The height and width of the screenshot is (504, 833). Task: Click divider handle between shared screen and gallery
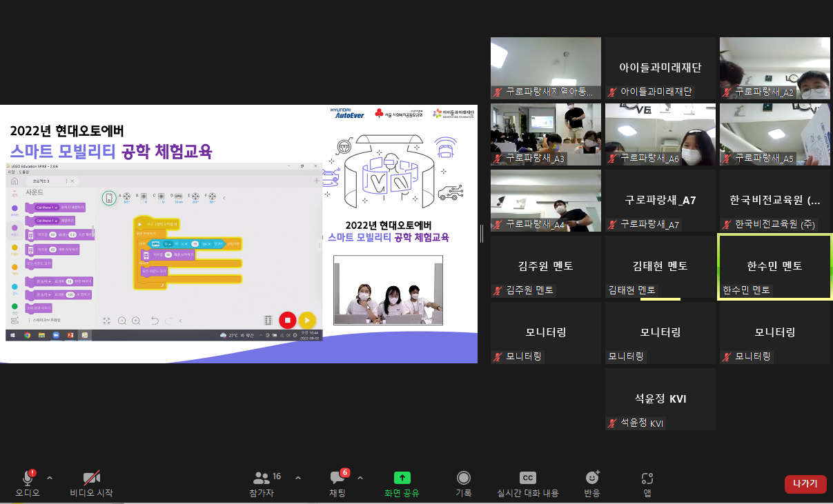(482, 234)
